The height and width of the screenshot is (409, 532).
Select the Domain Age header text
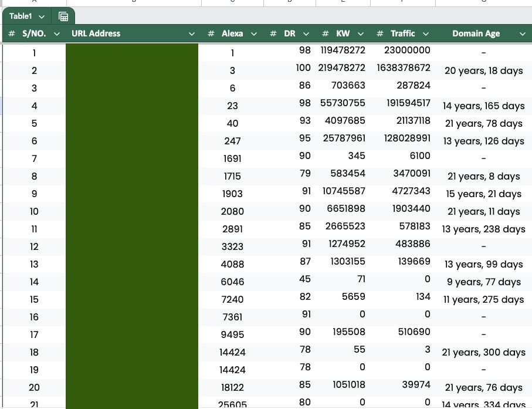pyautogui.click(x=476, y=33)
